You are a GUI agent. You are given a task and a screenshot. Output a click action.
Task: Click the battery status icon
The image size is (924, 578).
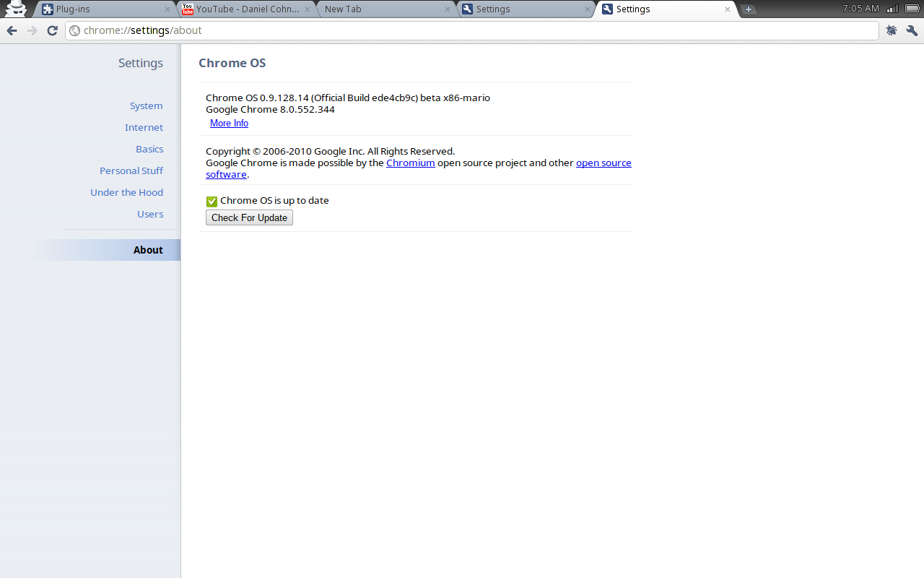912,9
